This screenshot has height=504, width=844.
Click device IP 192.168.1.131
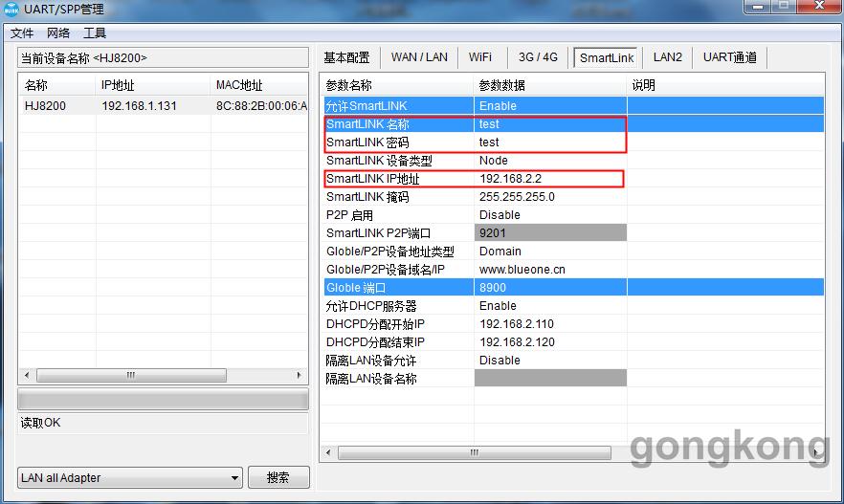[139, 106]
